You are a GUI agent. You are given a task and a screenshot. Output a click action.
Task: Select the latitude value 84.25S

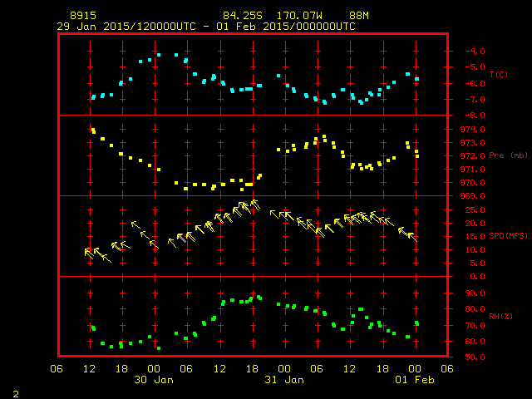click(241, 16)
